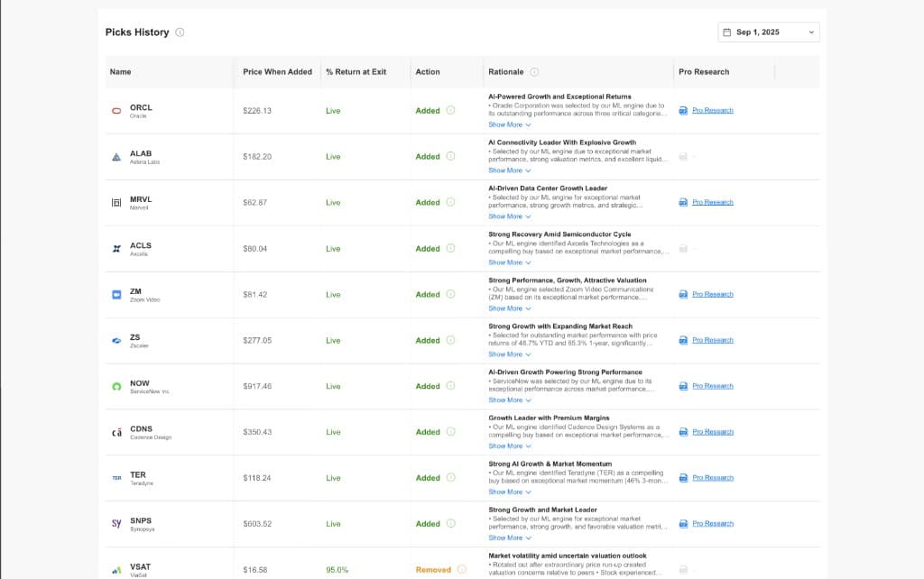Screen dimensions: 924x579
Task: Expand Show More for SNPS rationale
Action: pos(510,538)
